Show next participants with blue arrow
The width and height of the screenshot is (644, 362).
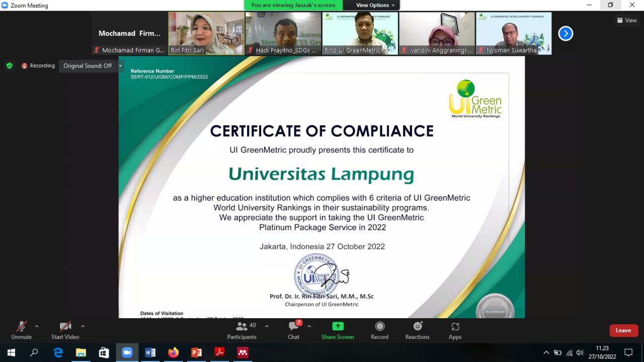click(566, 34)
